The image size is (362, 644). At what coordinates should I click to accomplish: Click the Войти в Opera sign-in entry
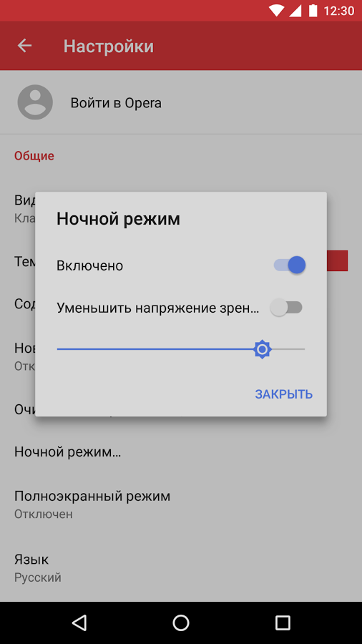tap(181, 102)
